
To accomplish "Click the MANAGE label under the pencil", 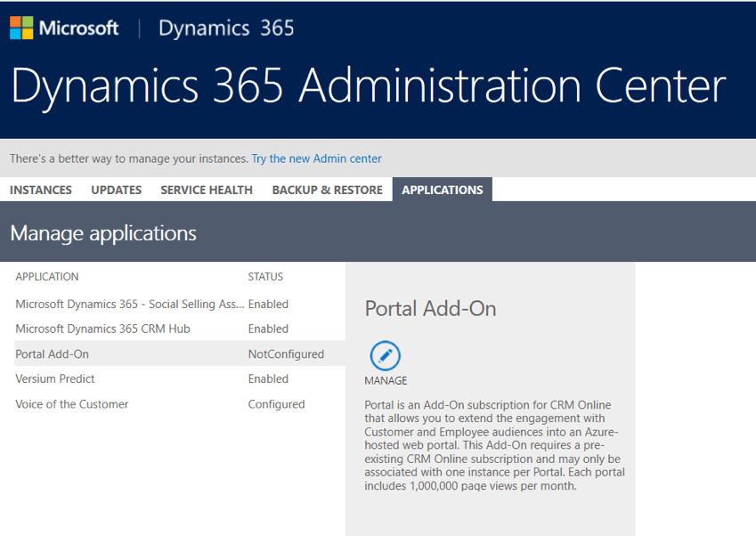I will [x=386, y=381].
